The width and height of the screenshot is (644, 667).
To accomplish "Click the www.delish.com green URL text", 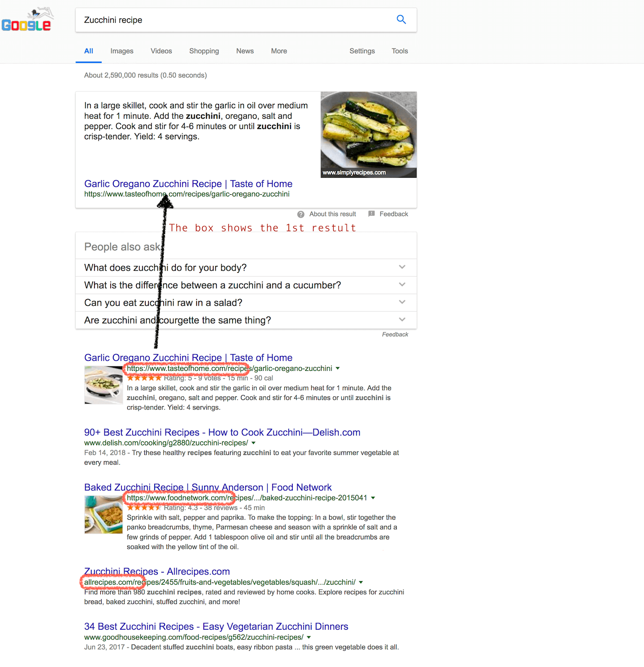I will pyautogui.click(x=166, y=443).
